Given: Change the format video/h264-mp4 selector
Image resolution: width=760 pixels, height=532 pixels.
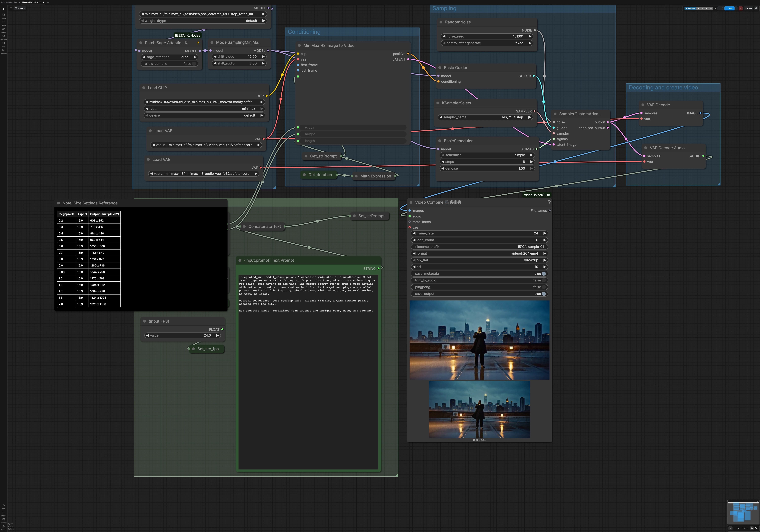Looking at the screenshot, I should point(479,254).
